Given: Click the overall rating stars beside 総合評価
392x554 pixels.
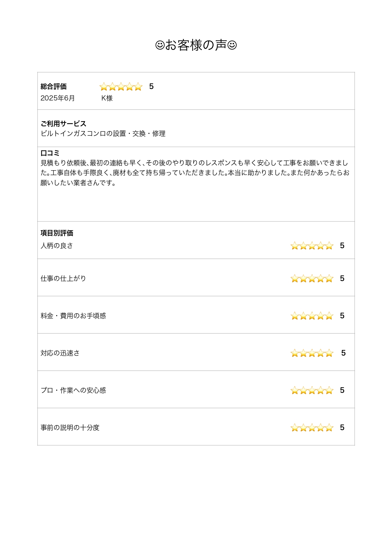Looking at the screenshot, I should (x=121, y=87).
